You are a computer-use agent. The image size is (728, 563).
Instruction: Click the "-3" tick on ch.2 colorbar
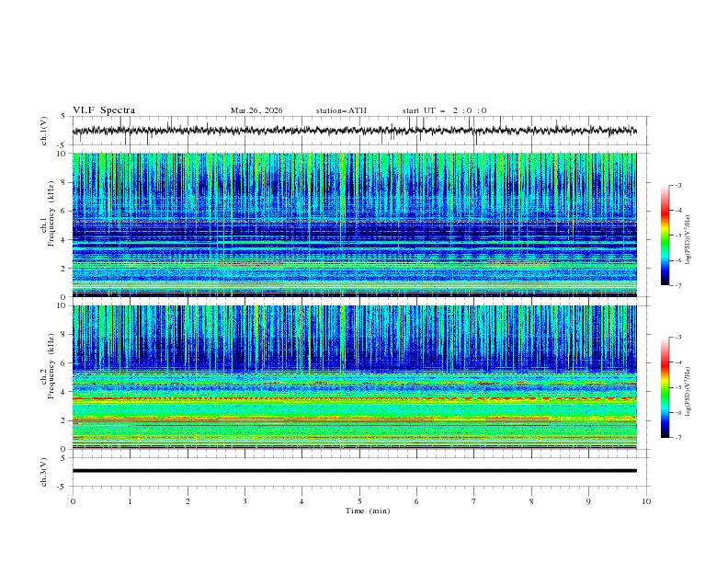(678, 338)
